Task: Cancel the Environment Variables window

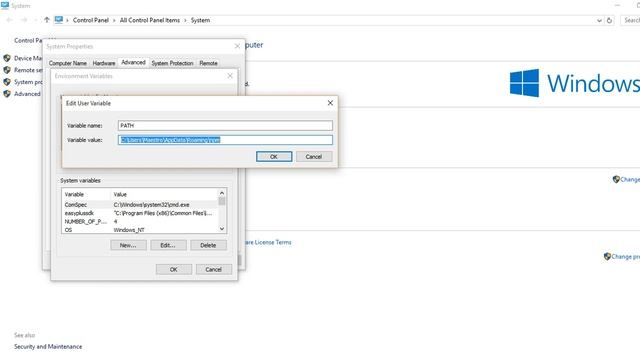Action: tap(213, 269)
